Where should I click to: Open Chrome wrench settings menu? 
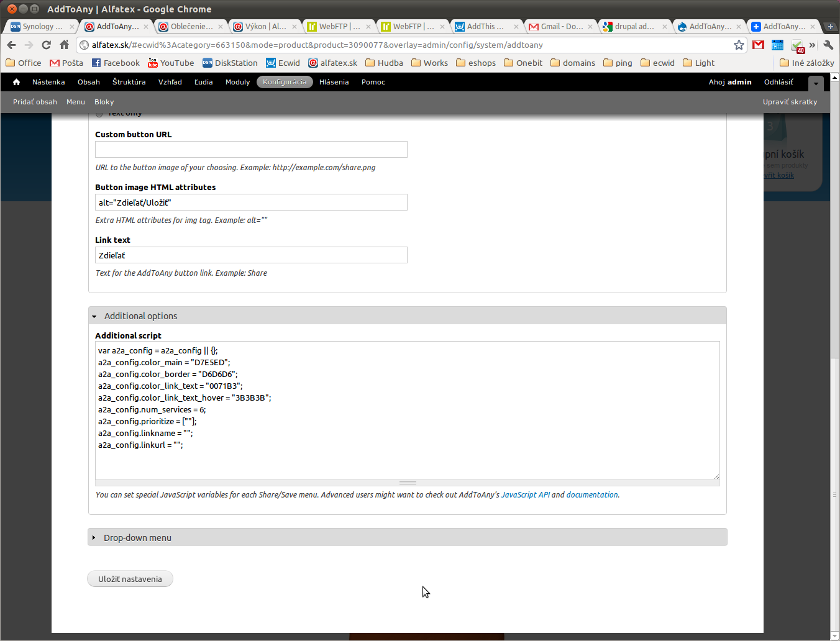(828, 45)
